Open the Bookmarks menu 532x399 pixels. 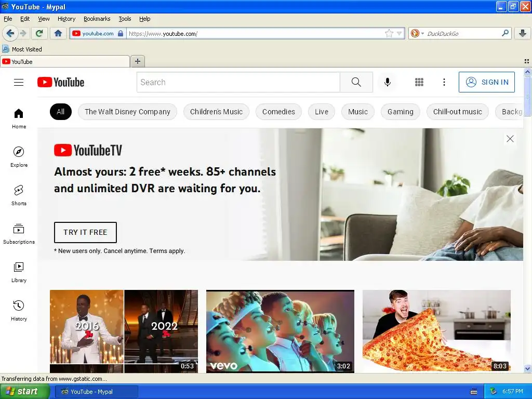tap(97, 19)
